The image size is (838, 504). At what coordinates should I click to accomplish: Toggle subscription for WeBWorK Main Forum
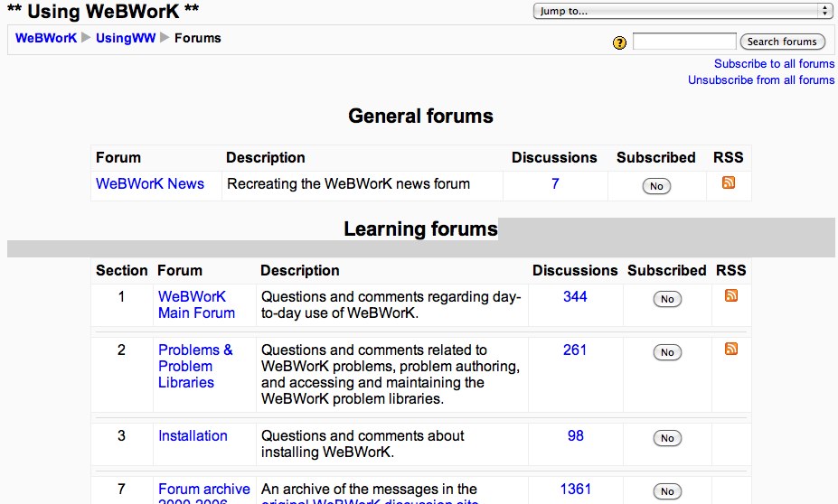click(x=667, y=299)
